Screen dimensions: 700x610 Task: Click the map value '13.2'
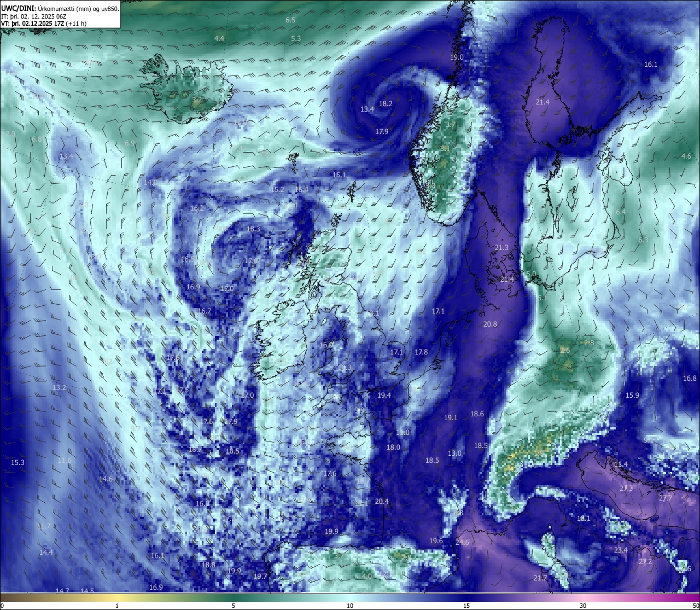click(x=59, y=387)
